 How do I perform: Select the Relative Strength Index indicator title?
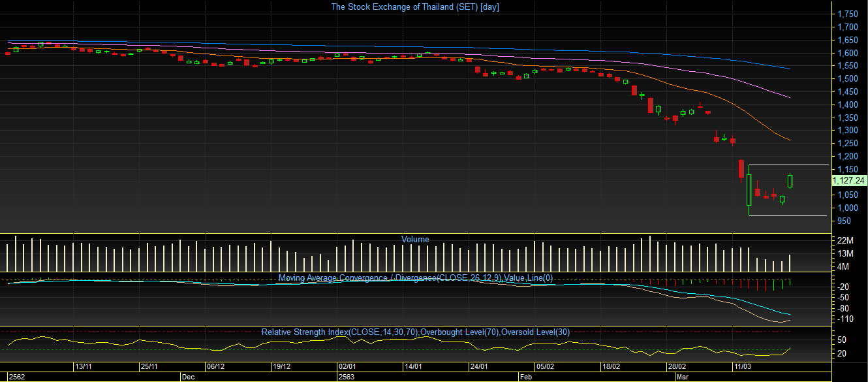coord(416,332)
